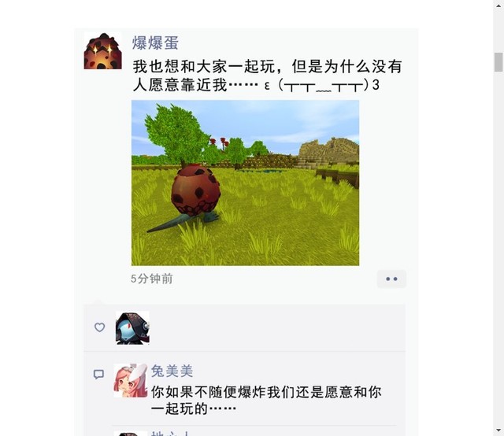Open the 兔美美 commenter name link
The height and width of the screenshot is (436, 504).
[x=172, y=371]
